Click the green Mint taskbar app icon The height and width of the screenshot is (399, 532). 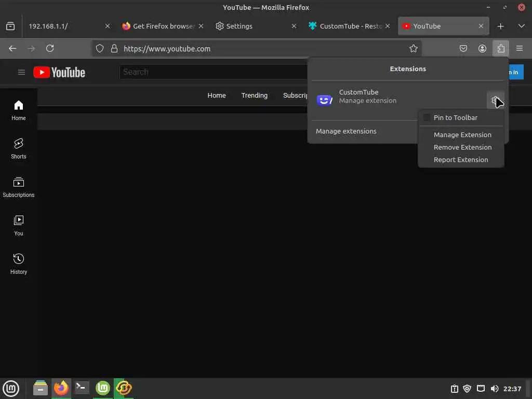click(102, 388)
